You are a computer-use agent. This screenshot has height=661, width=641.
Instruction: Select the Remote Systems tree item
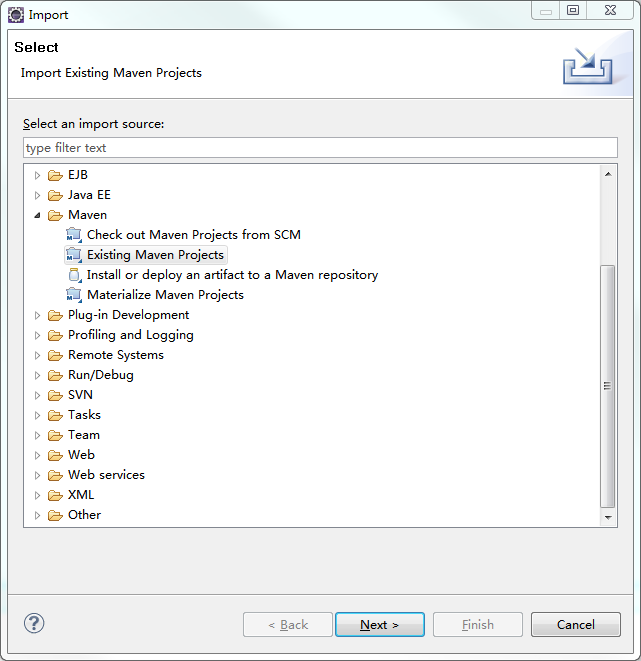tap(116, 355)
